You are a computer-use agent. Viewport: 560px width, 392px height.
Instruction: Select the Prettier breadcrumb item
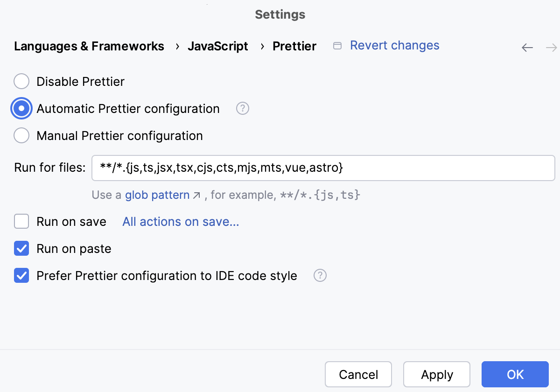click(x=294, y=46)
